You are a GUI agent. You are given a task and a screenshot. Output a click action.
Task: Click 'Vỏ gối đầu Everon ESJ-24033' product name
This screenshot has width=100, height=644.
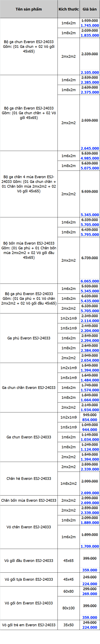(x=29, y=560)
